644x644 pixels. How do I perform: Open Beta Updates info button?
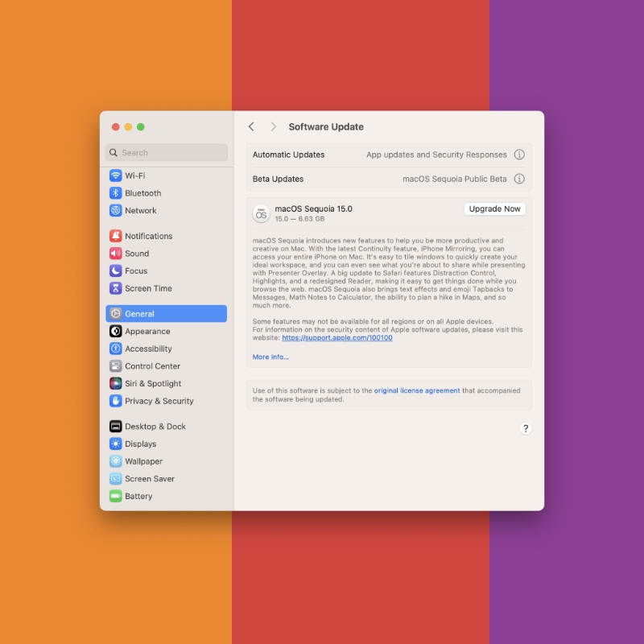(519, 179)
